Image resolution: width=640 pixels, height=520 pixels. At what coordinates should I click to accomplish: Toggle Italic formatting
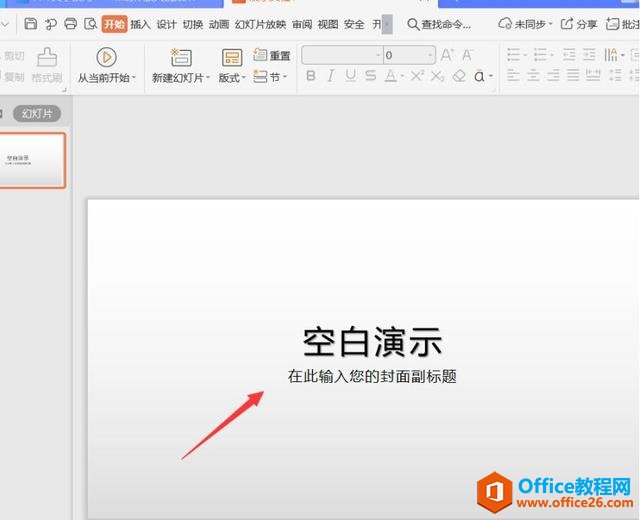coord(331,76)
